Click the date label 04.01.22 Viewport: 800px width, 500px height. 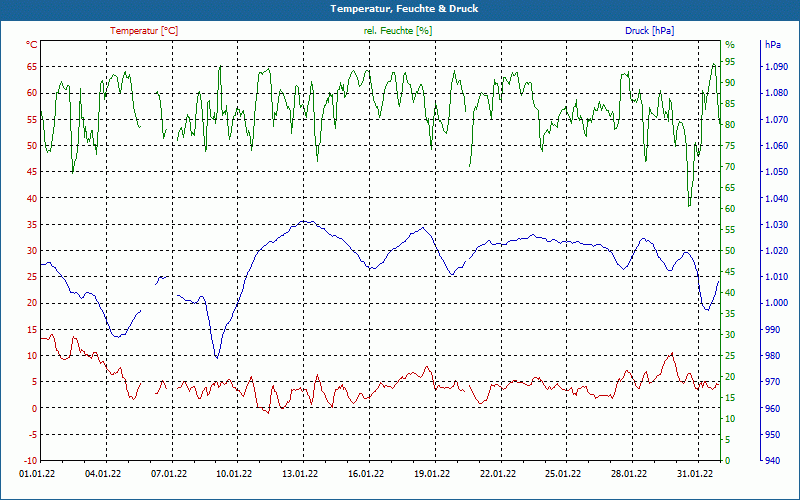(103, 474)
